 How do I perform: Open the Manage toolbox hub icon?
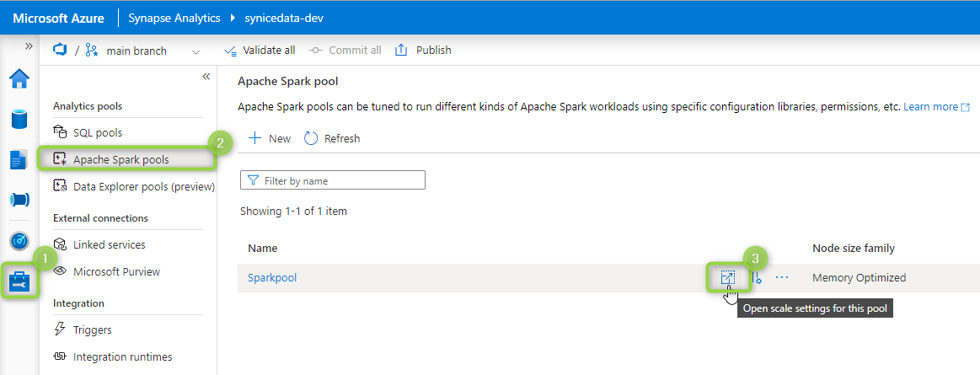click(19, 281)
